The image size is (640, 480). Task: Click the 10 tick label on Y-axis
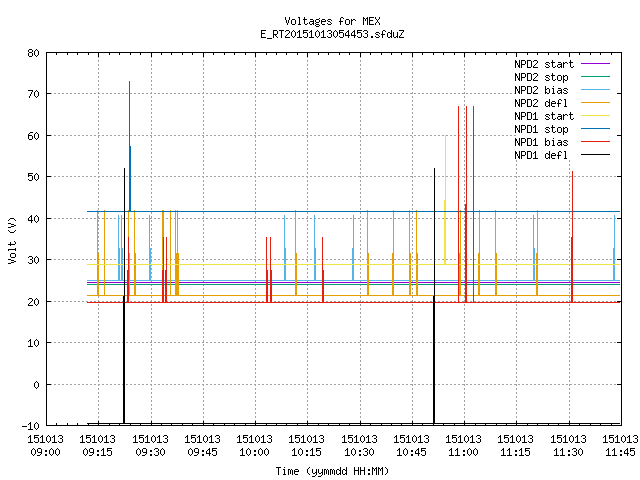click(x=34, y=343)
